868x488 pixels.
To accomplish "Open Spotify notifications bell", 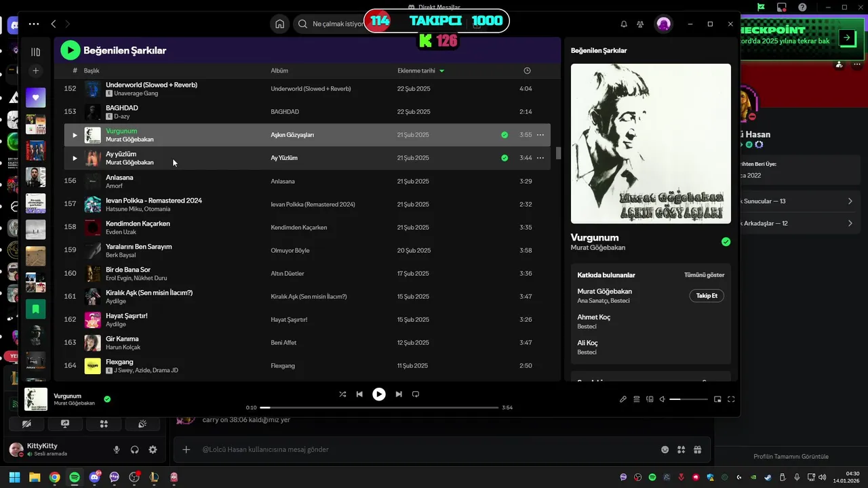I will [624, 24].
